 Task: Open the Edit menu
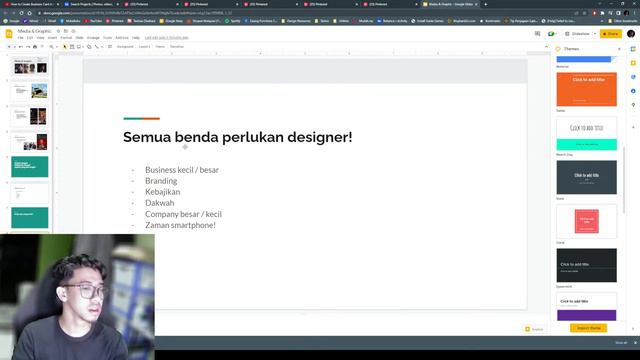pyautogui.click(x=30, y=38)
